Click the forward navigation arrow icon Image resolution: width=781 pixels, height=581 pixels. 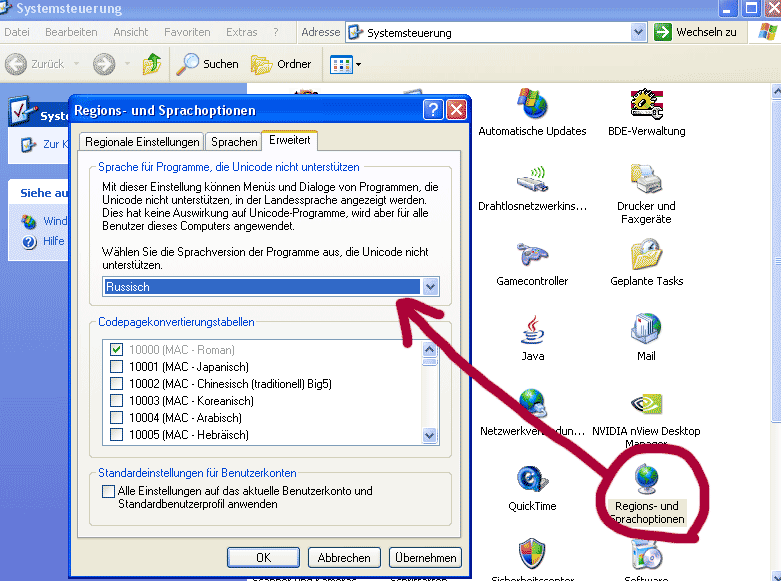(x=104, y=64)
